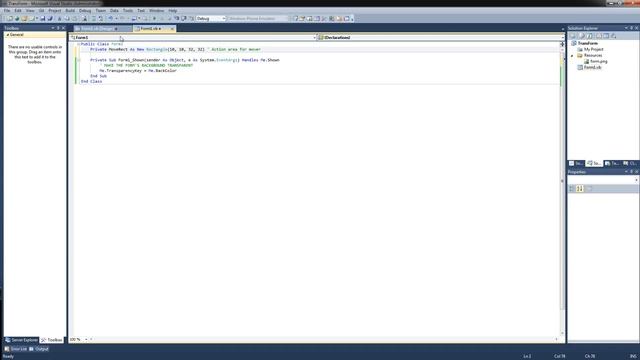This screenshot has width=640, height=360.
Task: Select the TransForm project node
Action: pos(587,43)
